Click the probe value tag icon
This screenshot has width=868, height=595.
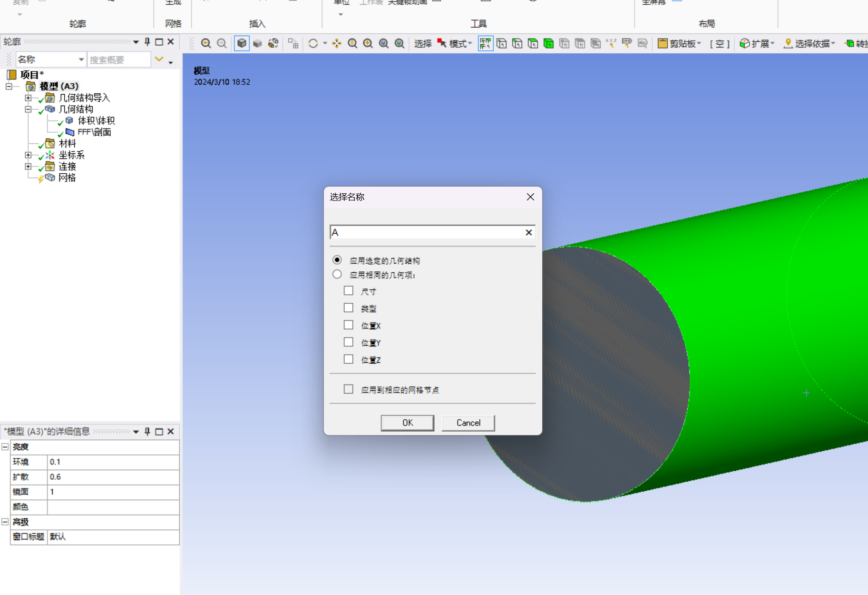[627, 43]
